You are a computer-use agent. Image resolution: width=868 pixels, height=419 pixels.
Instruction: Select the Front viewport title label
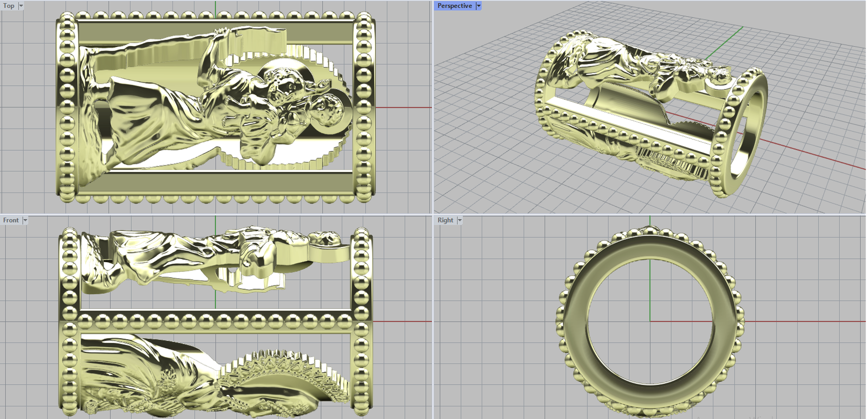pos(11,220)
